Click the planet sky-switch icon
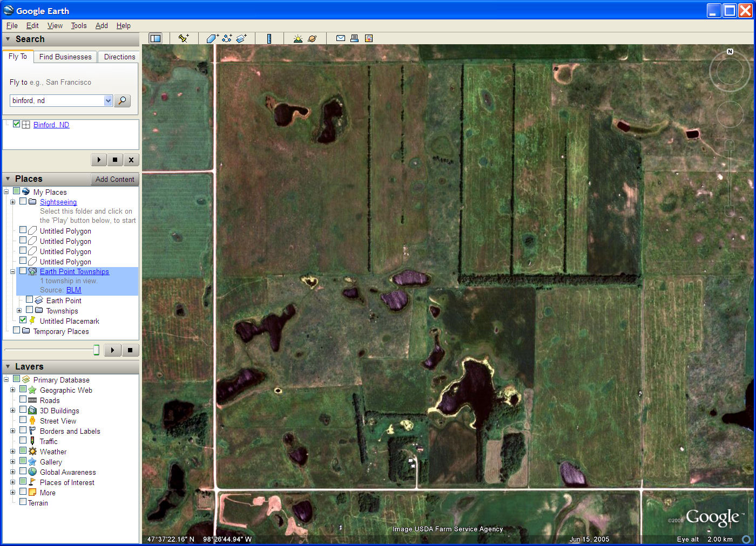 [x=312, y=38]
